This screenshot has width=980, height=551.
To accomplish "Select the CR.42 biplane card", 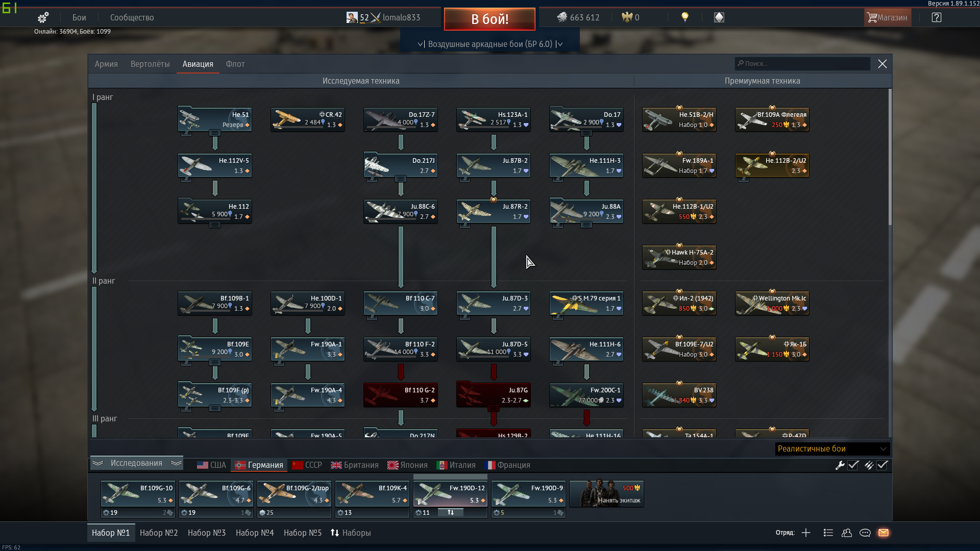I will coord(308,119).
